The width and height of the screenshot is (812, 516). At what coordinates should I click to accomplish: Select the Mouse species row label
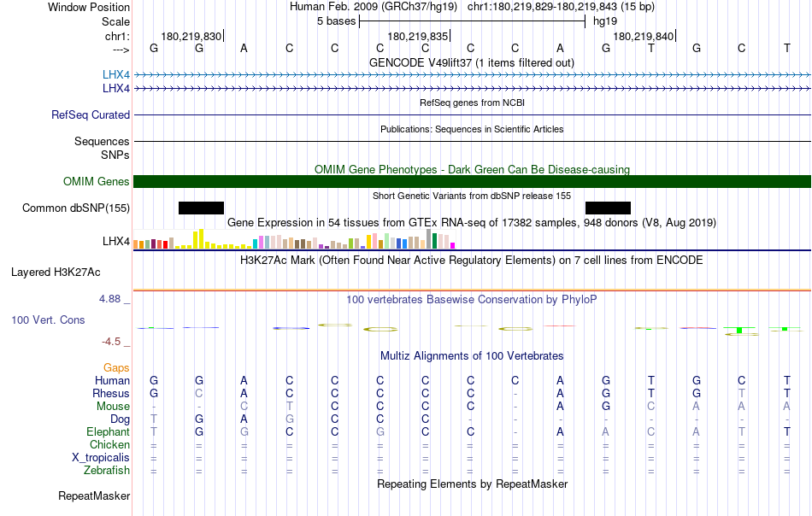tap(113, 407)
